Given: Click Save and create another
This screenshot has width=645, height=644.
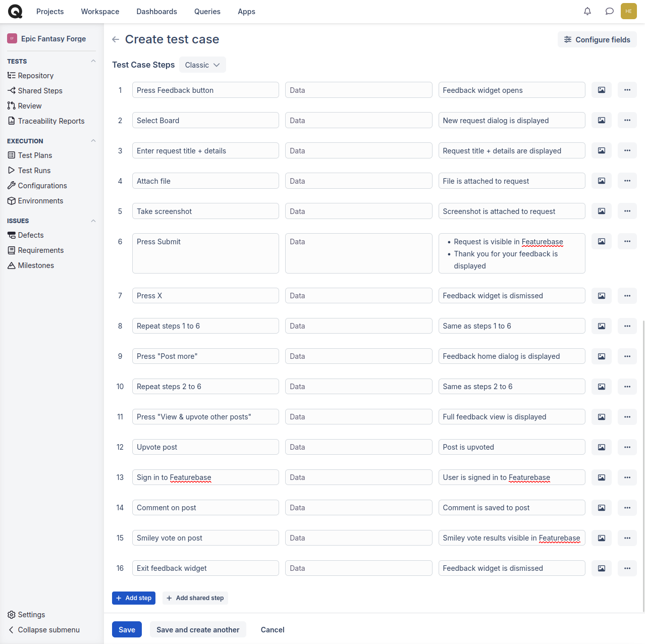Looking at the screenshot, I should pos(198,629).
